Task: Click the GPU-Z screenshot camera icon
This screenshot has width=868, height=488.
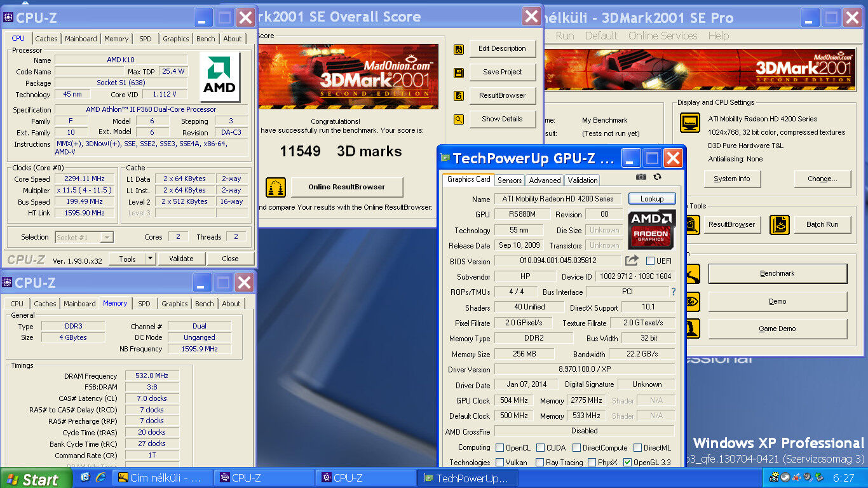Action: click(x=641, y=177)
